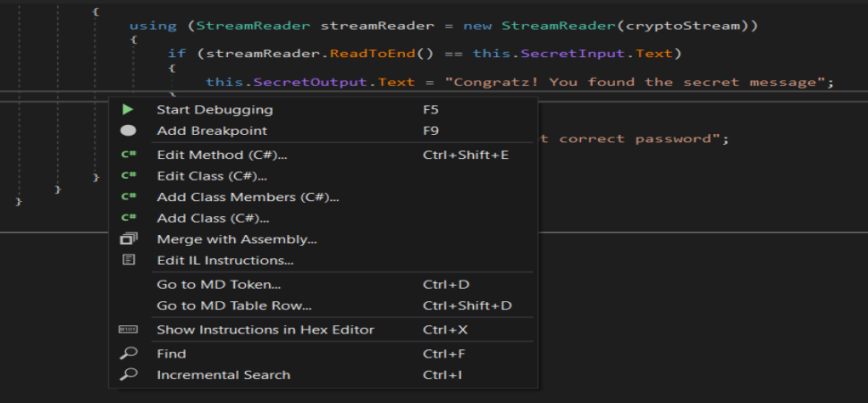The width and height of the screenshot is (868, 403).
Task: Click the Merge with Assembly icon
Action: 128,239
